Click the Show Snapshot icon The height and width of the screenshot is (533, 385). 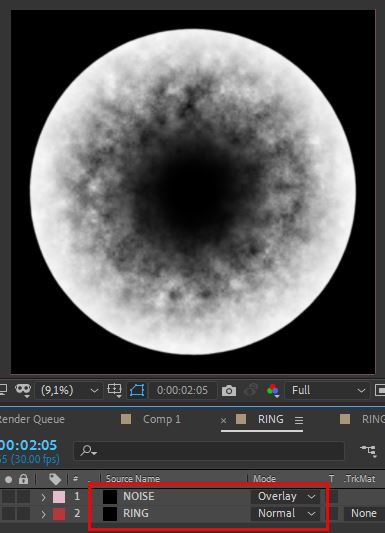click(251, 390)
